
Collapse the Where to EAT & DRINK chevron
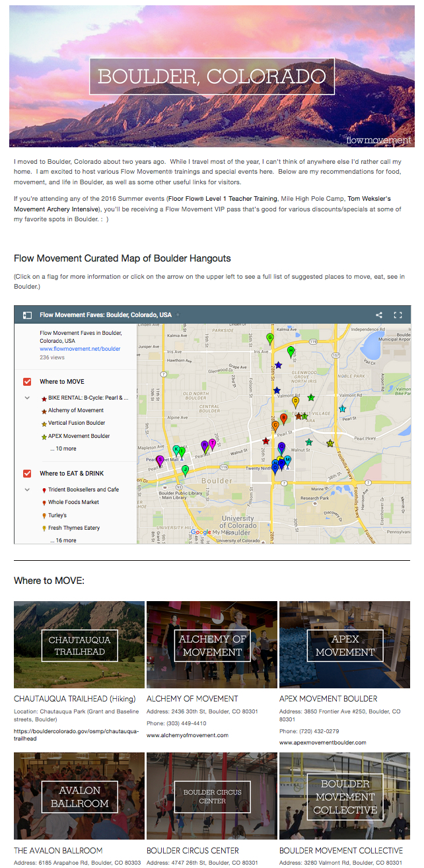point(27,490)
